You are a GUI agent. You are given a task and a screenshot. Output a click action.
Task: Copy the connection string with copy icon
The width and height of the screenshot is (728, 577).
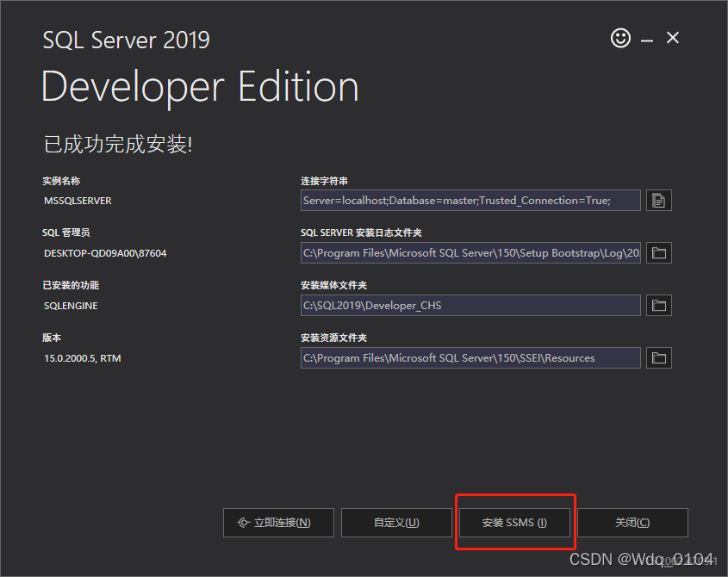pos(659,201)
